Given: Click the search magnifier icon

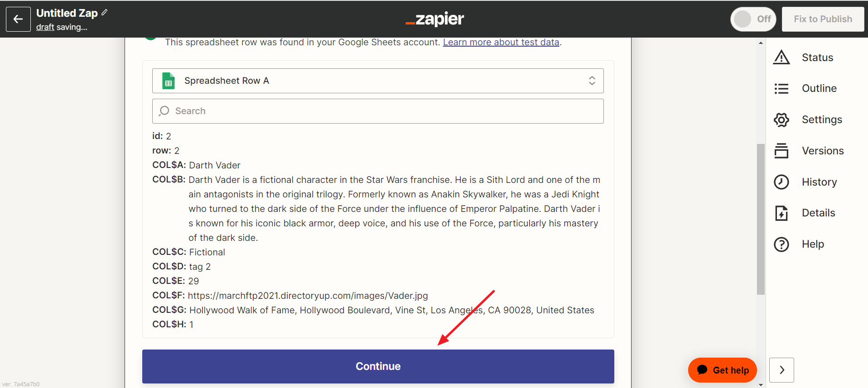Looking at the screenshot, I should 164,111.
